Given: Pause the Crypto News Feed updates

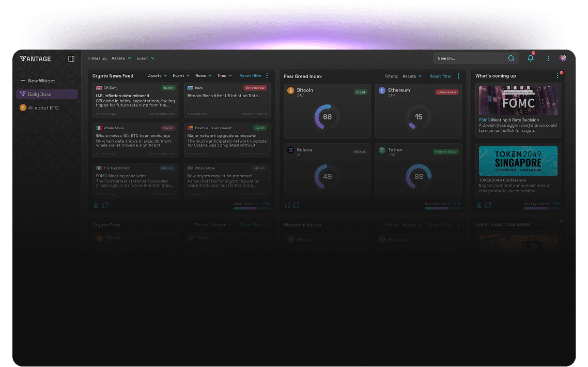Looking at the screenshot, I should pos(96,205).
